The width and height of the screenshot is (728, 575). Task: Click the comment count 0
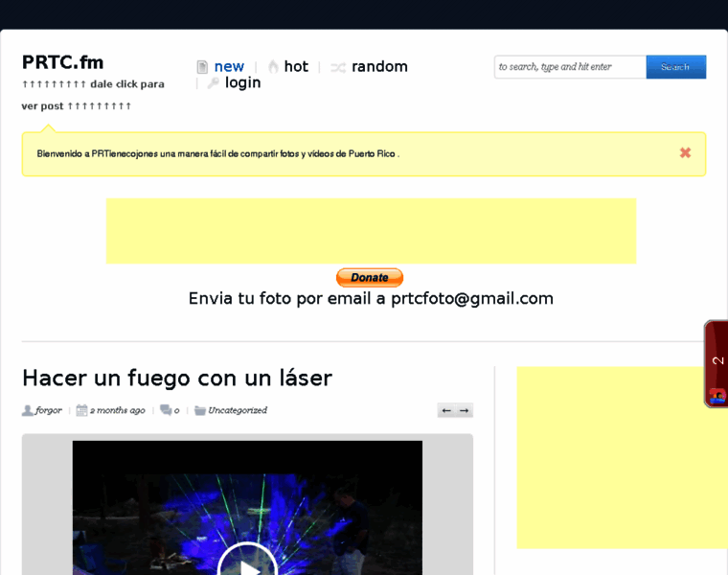177,410
